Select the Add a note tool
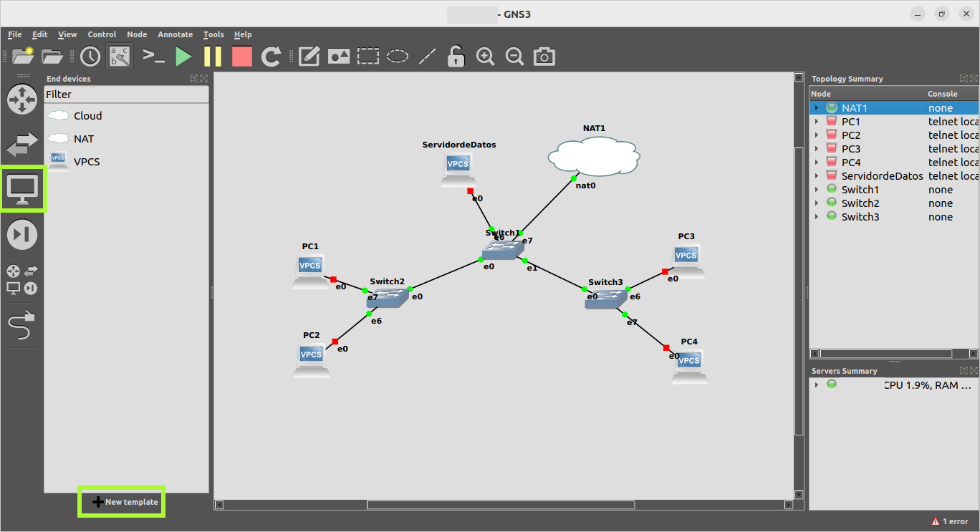 tap(309, 57)
